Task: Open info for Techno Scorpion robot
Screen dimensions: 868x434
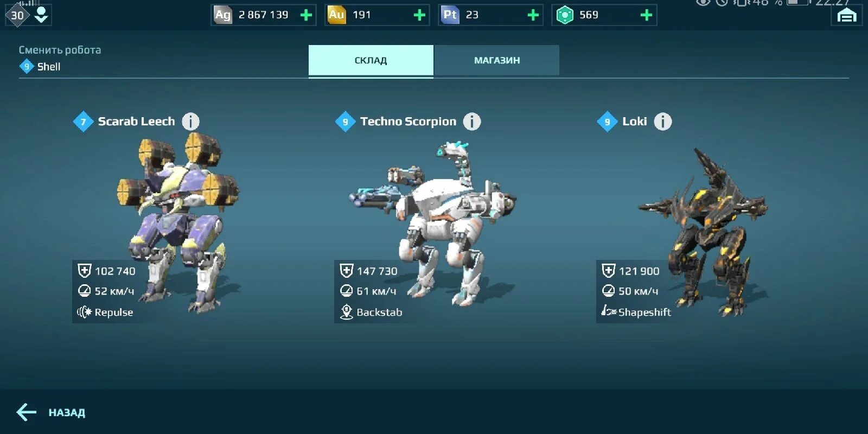Action: point(472,122)
